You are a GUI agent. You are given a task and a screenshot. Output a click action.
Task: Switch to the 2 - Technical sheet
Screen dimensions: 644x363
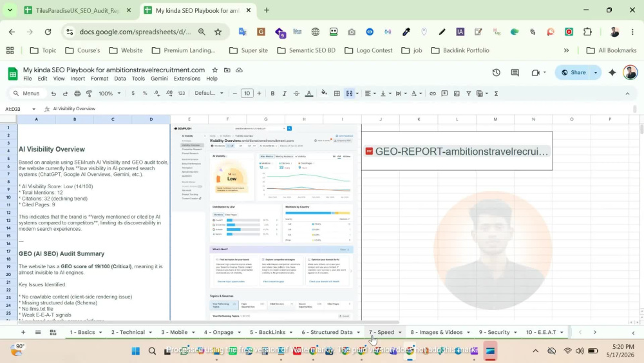(x=128, y=332)
